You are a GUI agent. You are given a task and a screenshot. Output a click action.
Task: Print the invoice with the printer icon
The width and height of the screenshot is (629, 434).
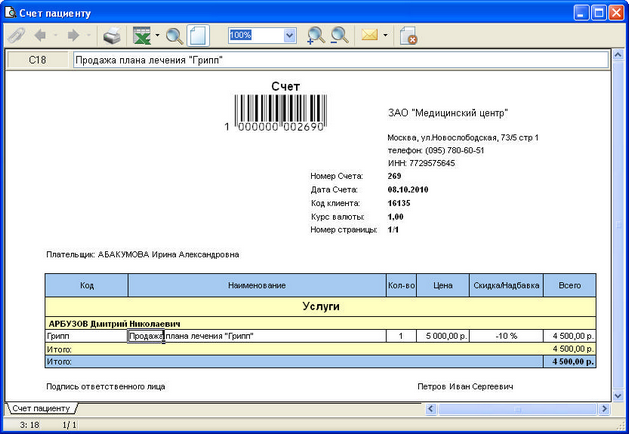tap(112, 36)
